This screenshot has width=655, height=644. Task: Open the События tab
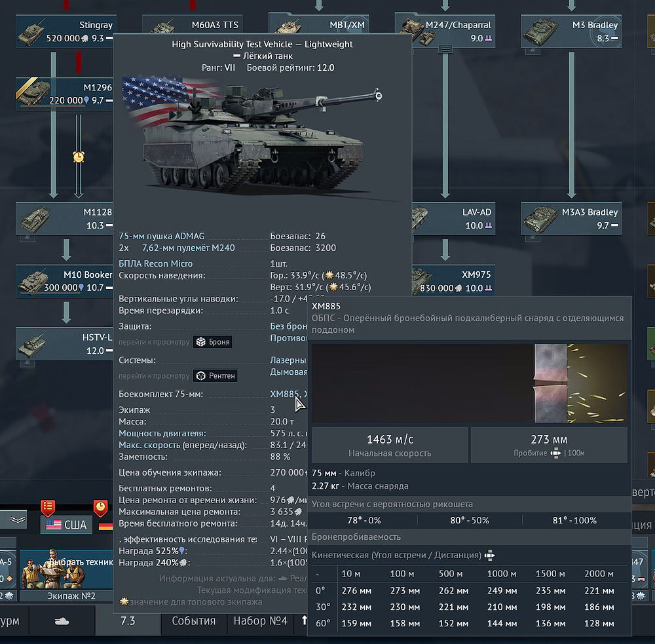[x=193, y=620]
